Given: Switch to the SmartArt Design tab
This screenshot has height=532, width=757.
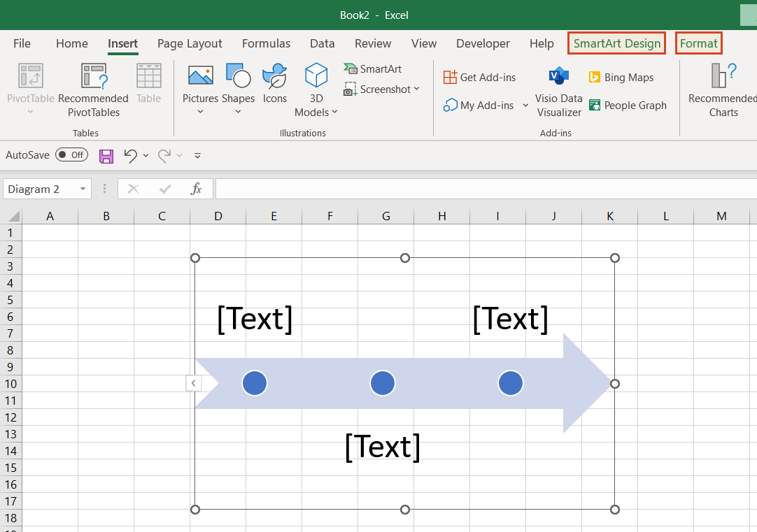Looking at the screenshot, I should point(616,43).
